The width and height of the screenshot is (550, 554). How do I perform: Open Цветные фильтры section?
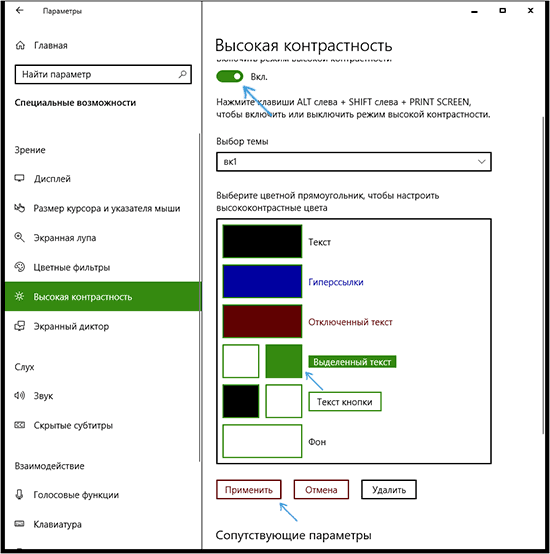click(102, 267)
